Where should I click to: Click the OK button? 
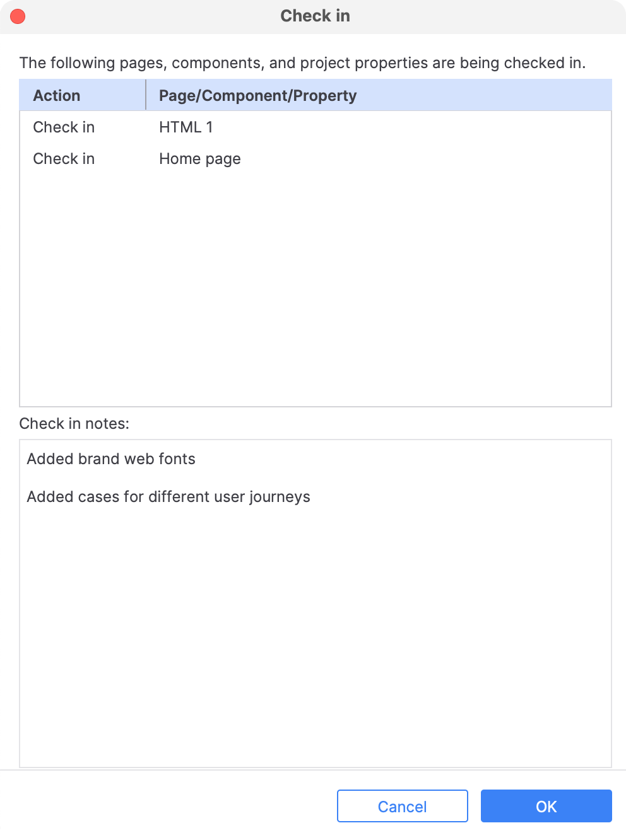(x=546, y=806)
